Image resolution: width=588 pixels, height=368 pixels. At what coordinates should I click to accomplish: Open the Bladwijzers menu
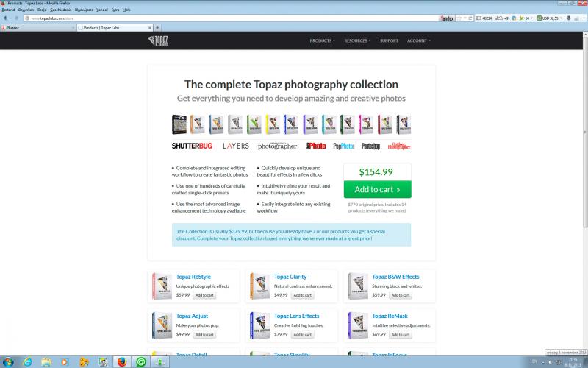coord(84,10)
